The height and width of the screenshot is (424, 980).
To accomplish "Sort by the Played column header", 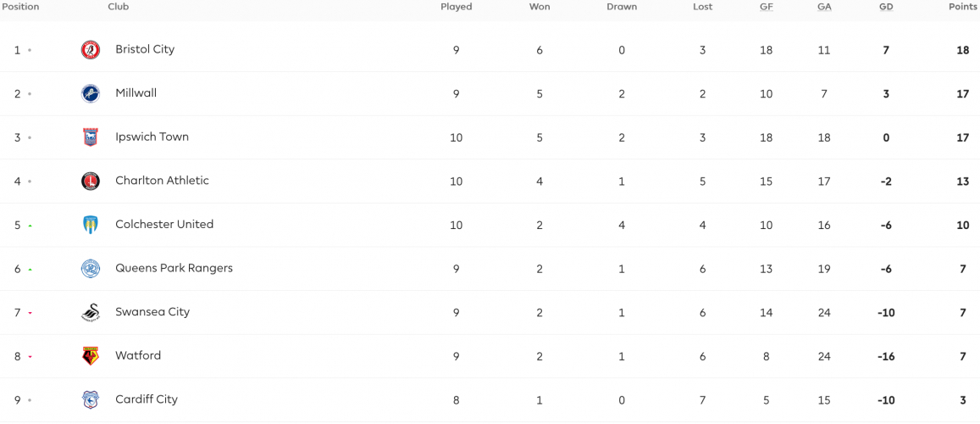I will 457,7.
